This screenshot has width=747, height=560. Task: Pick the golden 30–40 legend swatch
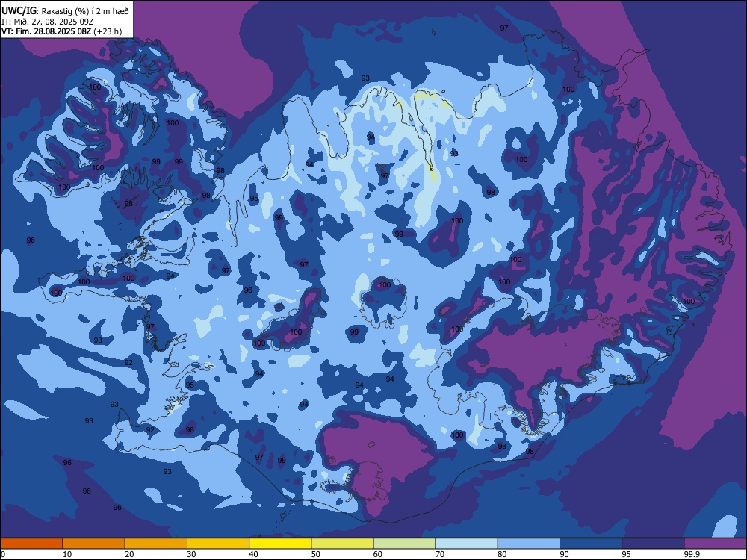tap(218, 544)
